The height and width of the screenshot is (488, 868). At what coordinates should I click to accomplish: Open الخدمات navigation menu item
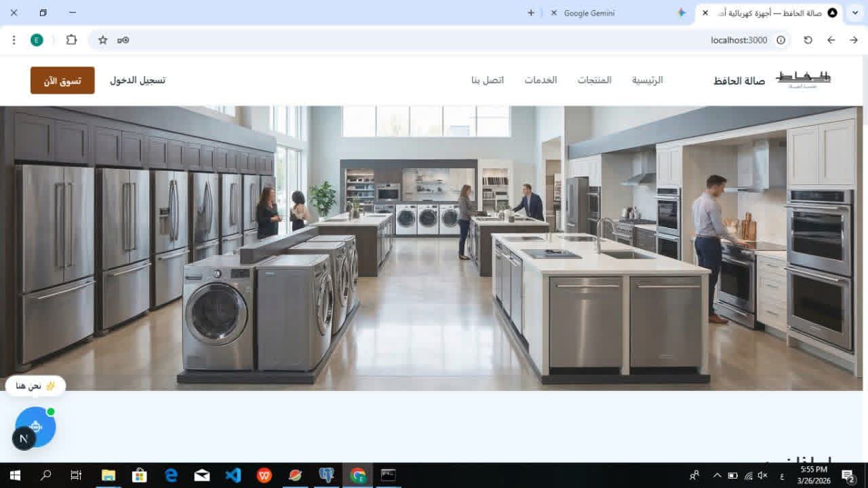540,80
